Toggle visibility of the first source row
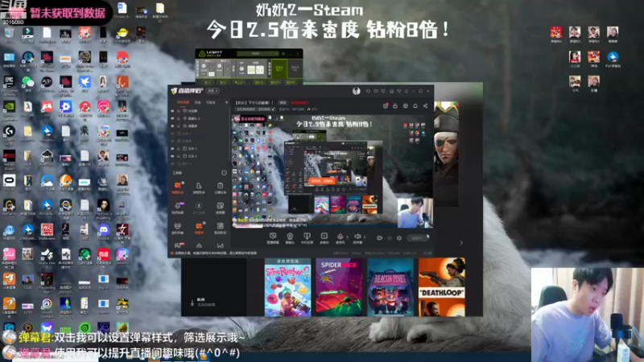 pyautogui.click(x=172, y=111)
